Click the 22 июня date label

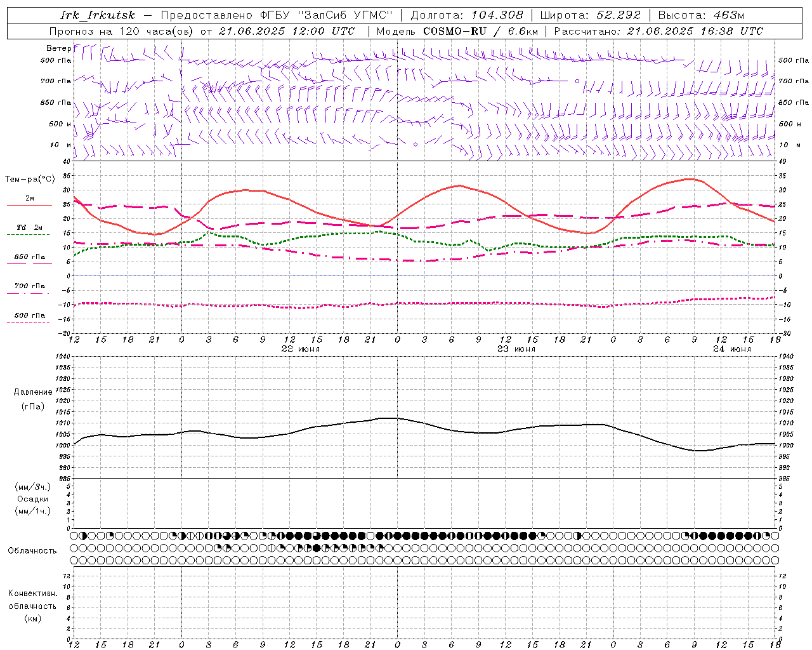pos(301,349)
